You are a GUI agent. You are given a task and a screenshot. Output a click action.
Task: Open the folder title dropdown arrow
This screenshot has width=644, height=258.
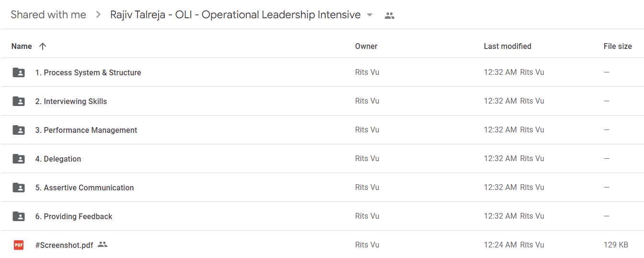tap(369, 15)
